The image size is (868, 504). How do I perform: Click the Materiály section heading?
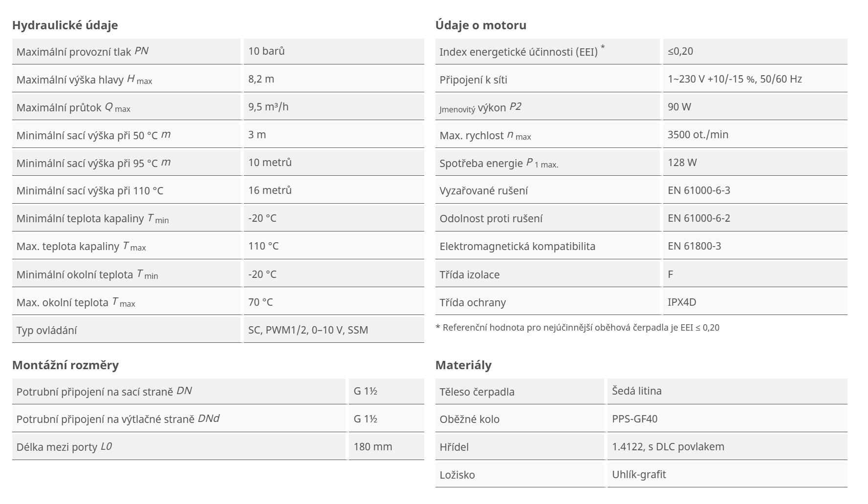coord(463,365)
